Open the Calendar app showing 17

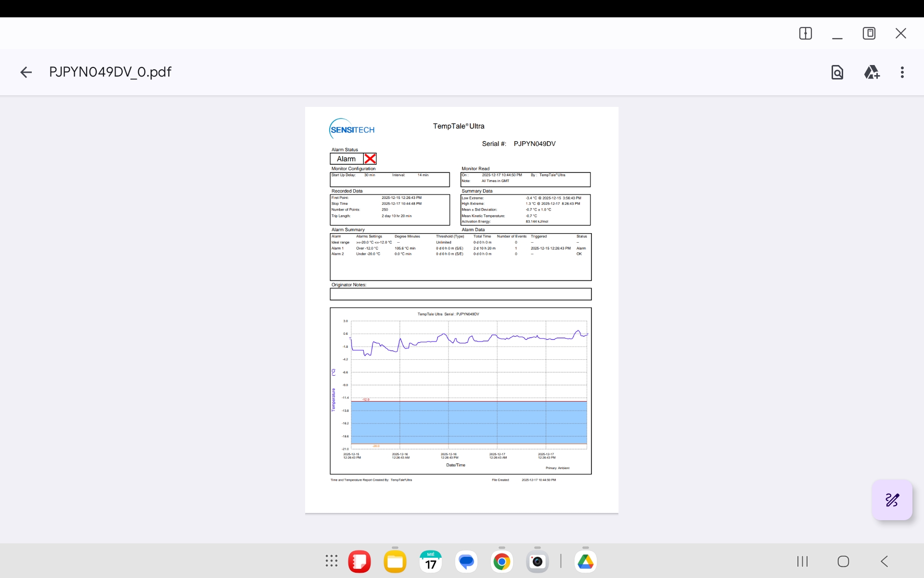click(x=431, y=562)
